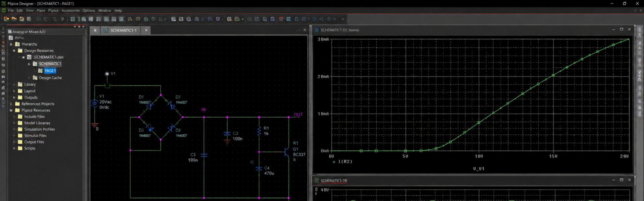Switch to the SCHEMATIC1-1 tab
Screen dimensions: 644x201
[x=123, y=30]
